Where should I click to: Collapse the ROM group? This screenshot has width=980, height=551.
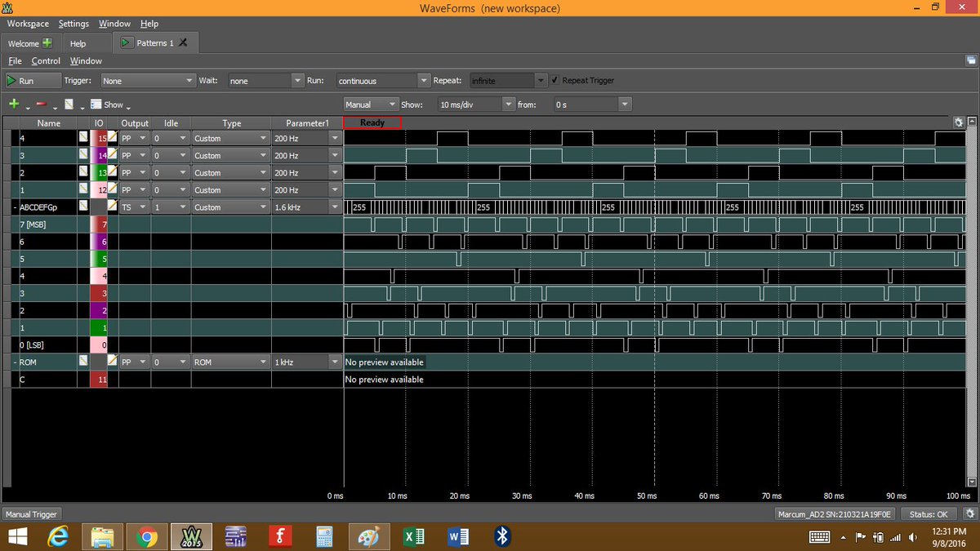pos(16,362)
